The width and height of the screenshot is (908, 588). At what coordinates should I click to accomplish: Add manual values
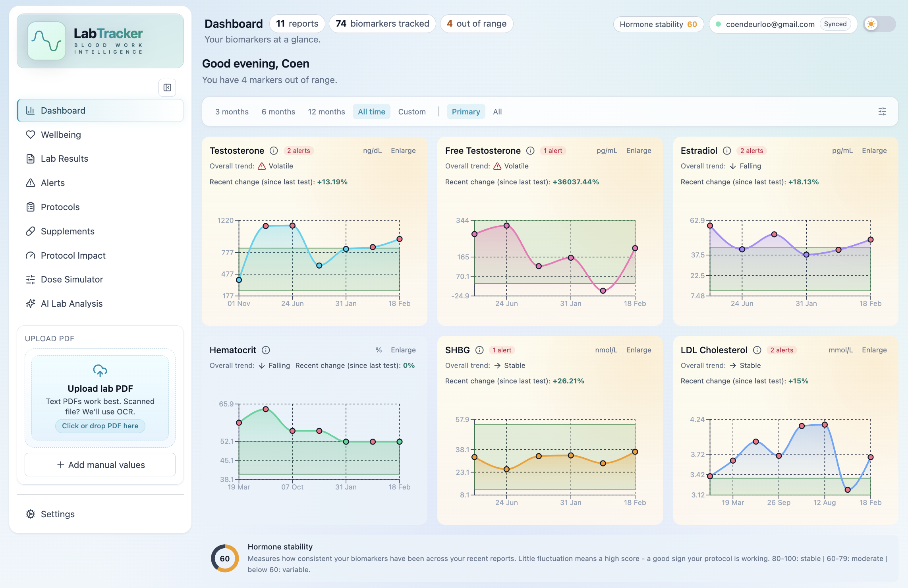click(100, 464)
